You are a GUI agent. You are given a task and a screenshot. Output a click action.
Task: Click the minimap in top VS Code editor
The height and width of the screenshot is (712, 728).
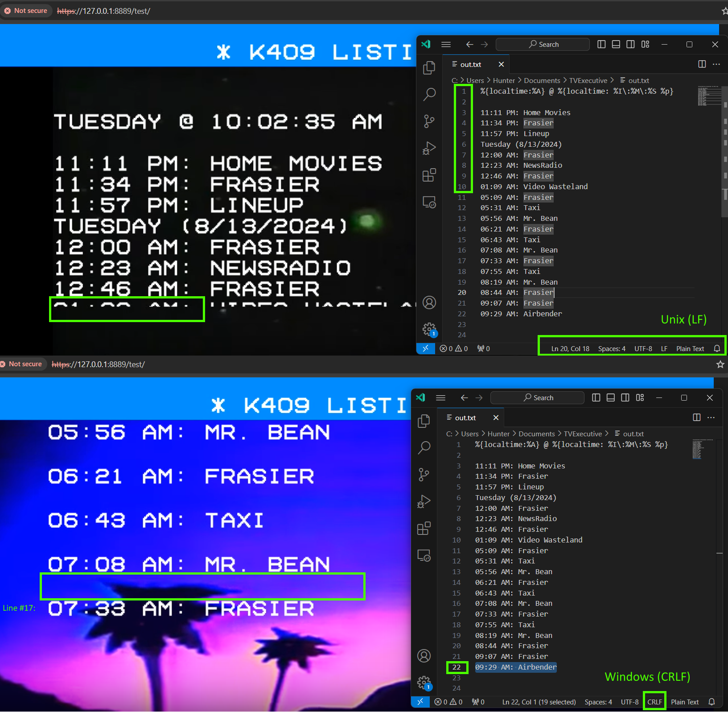[x=709, y=95]
